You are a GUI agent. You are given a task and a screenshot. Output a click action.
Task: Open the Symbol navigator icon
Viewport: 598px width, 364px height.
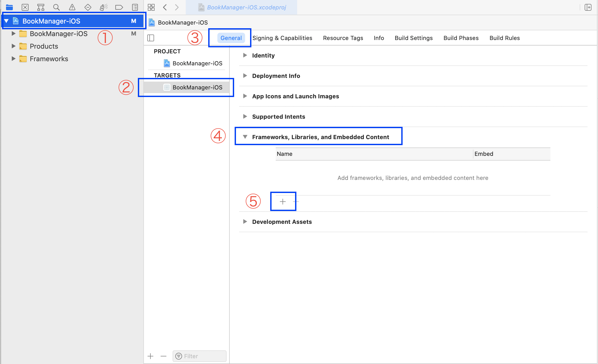[41, 7]
